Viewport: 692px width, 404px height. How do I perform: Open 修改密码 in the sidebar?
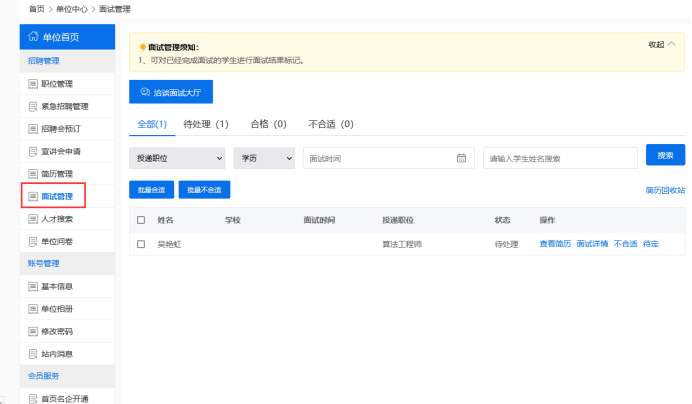pos(67,332)
